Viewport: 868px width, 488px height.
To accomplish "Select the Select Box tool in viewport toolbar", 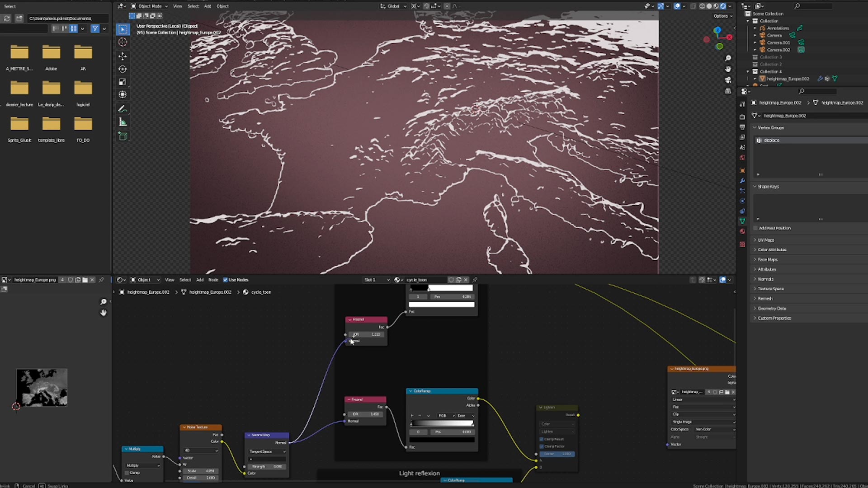I will click(123, 29).
